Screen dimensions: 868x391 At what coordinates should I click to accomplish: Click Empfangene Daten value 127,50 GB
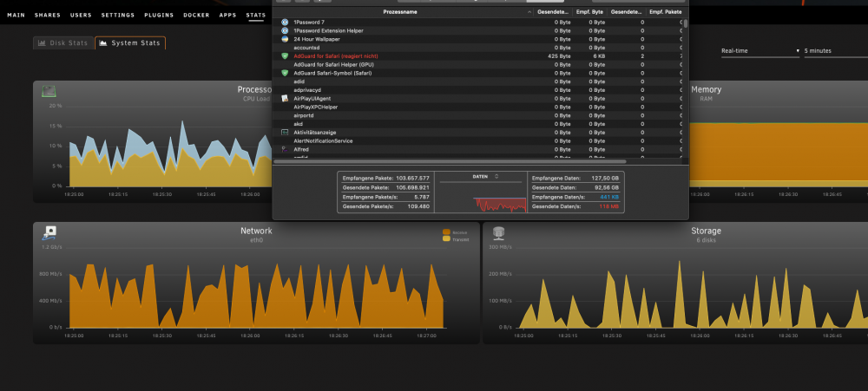tap(606, 178)
